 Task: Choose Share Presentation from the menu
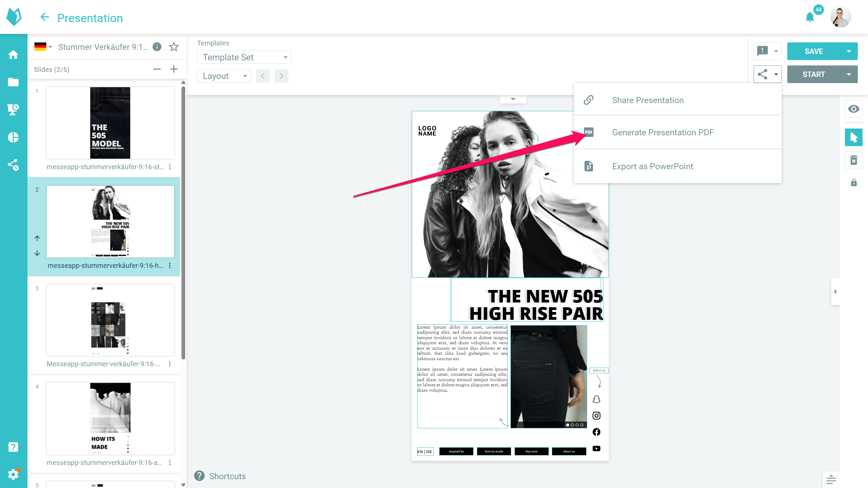pyautogui.click(x=678, y=100)
